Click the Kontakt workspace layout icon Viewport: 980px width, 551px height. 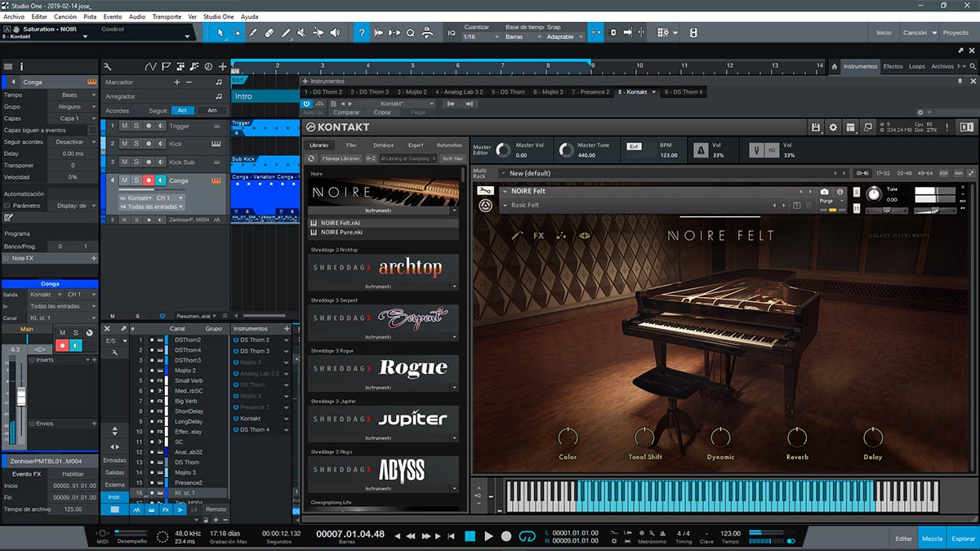coord(850,127)
